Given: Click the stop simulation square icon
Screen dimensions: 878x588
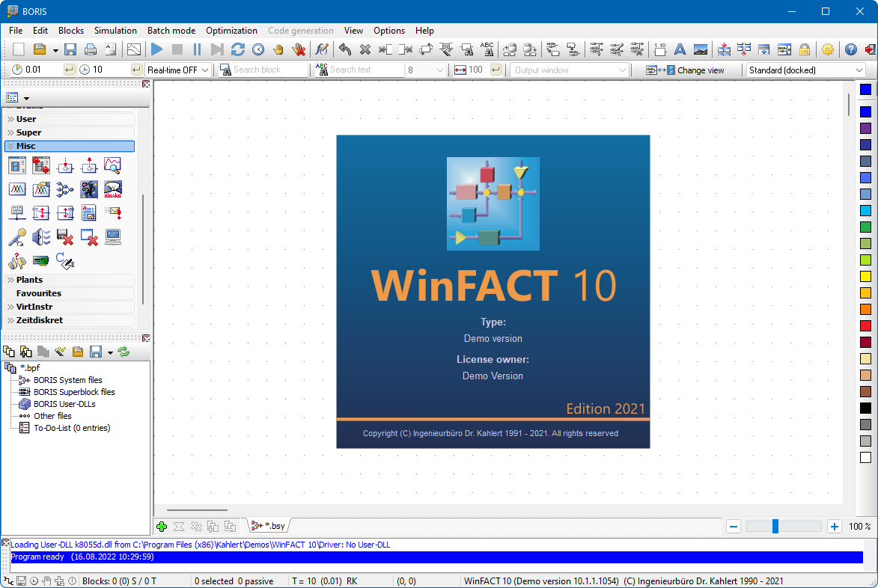Looking at the screenshot, I should tap(177, 50).
